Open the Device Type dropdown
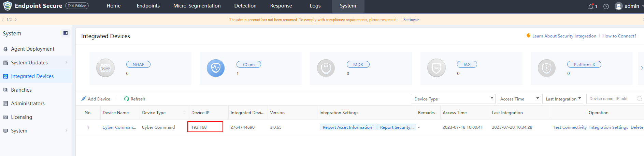 [453, 99]
